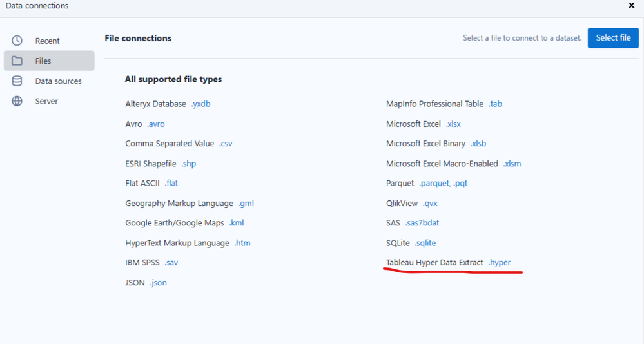
Task: Click the 'MapInfo Professional Table' text
Action: click(434, 104)
